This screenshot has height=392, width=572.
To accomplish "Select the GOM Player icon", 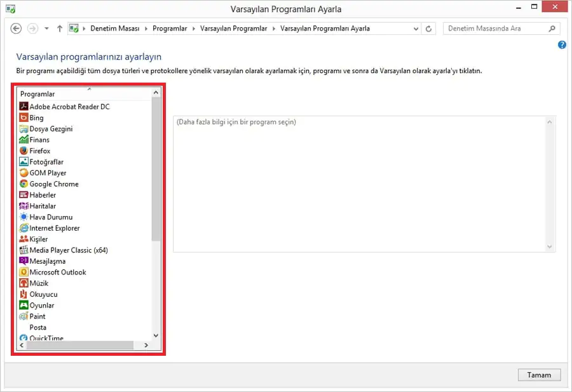I will click(24, 173).
